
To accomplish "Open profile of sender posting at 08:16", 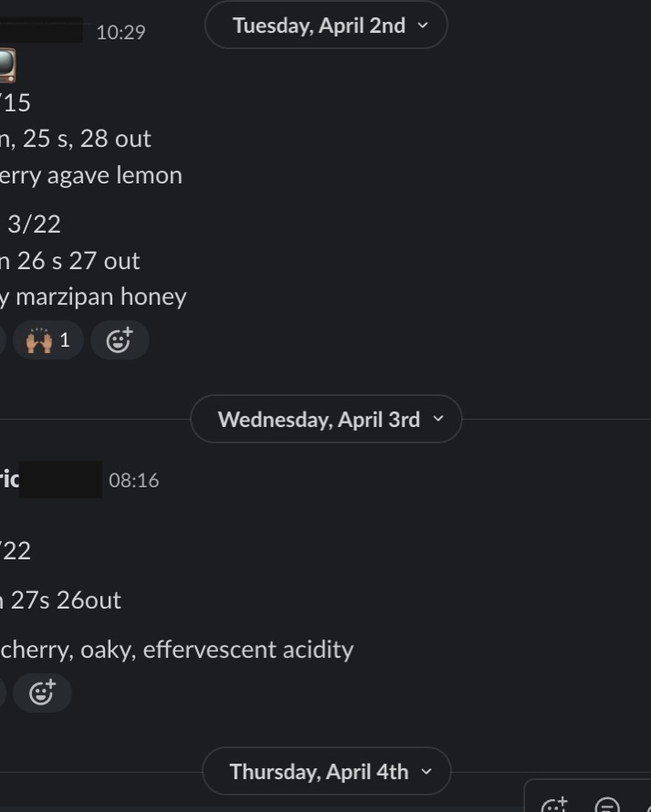I will (x=10, y=480).
